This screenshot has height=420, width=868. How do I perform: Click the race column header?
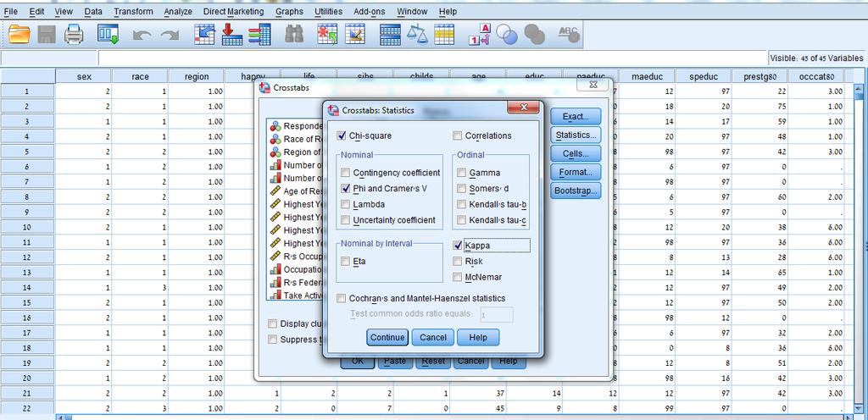point(140,76)
